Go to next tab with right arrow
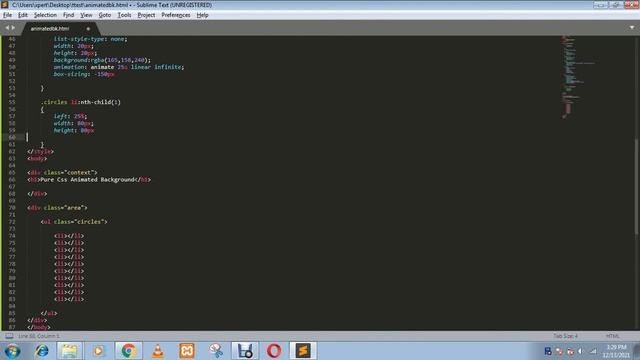 13,28
